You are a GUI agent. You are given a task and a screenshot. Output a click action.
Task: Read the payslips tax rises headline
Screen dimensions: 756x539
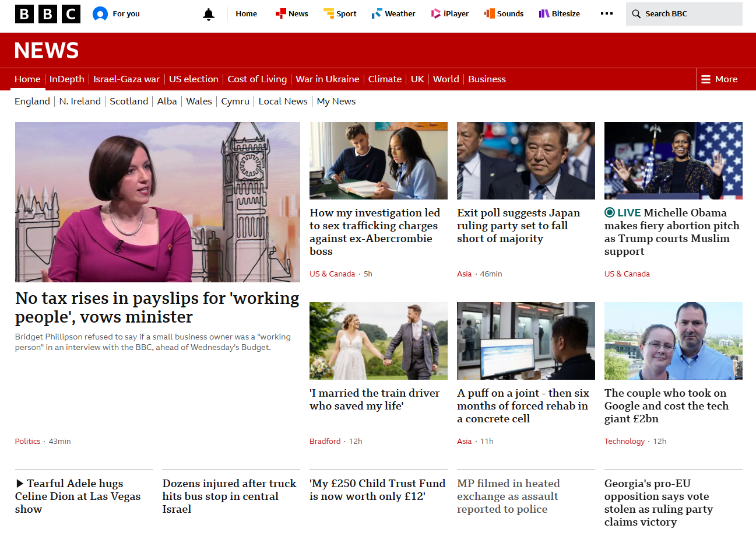pos(157,307)
